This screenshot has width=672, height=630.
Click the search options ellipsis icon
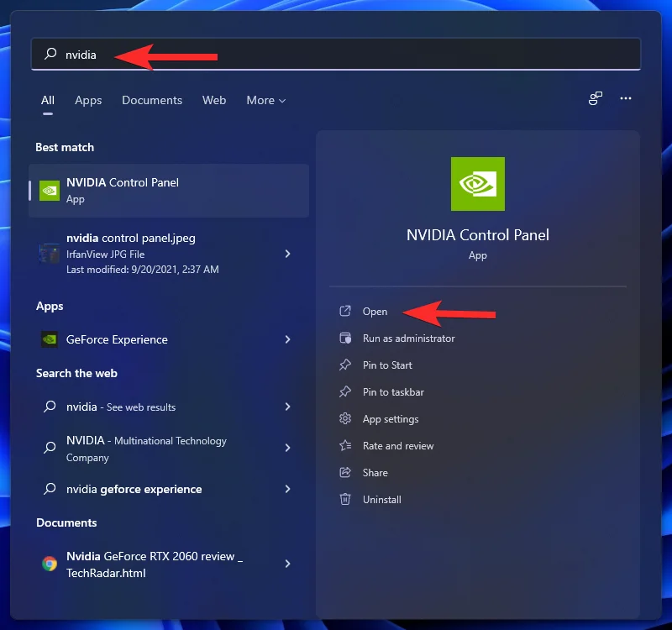point(626,98)
